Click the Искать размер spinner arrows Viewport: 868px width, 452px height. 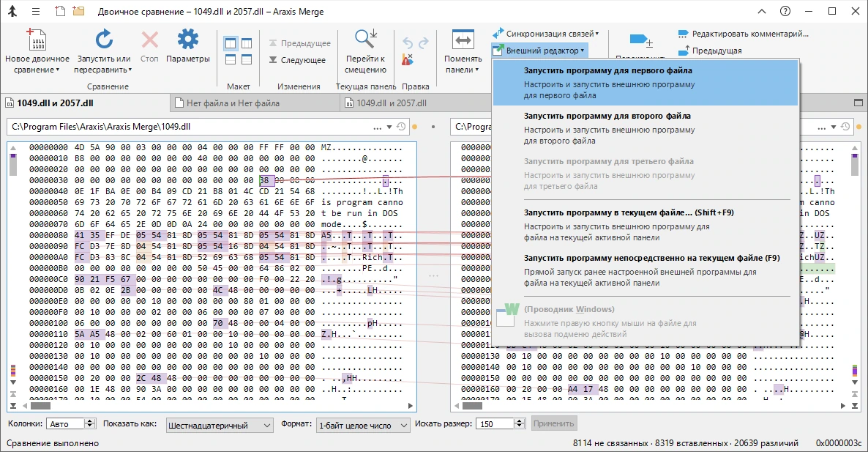click(519, 423)
